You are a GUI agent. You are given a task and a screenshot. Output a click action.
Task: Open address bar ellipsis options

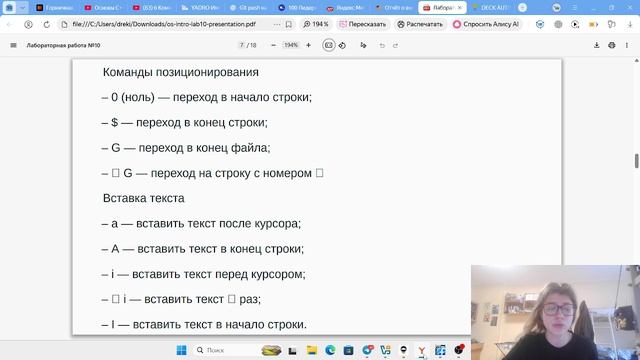(277, 24)
